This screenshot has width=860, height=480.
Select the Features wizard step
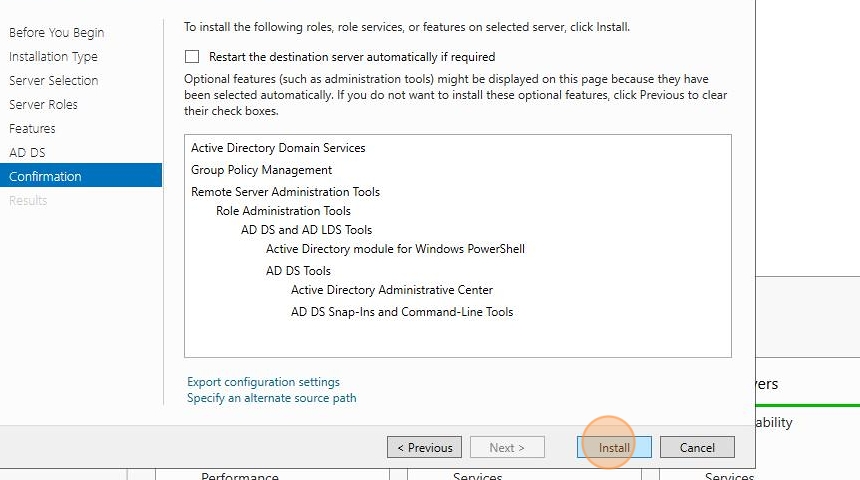point(32,128)
